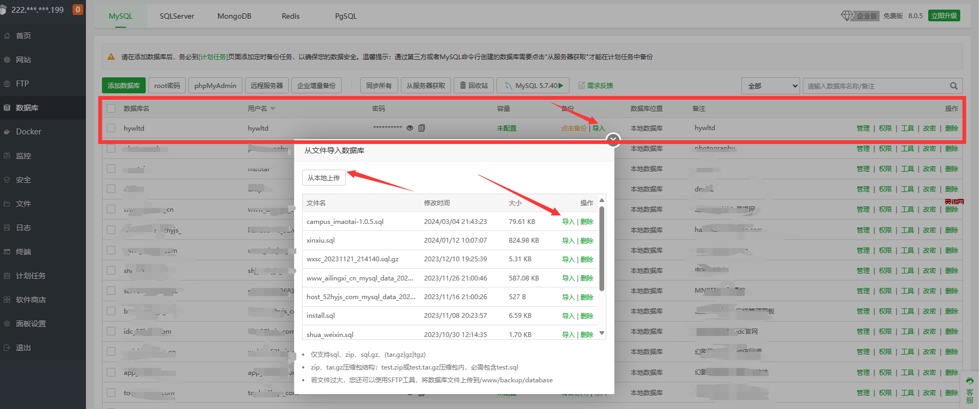This screenshot has width=980, height=409.
Task: Close the import-from-file dialog
Action: [613, 140]
